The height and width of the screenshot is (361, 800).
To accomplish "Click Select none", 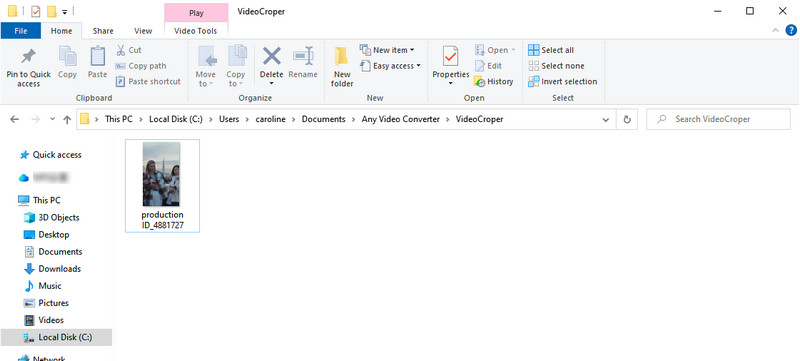I will 556,66.
